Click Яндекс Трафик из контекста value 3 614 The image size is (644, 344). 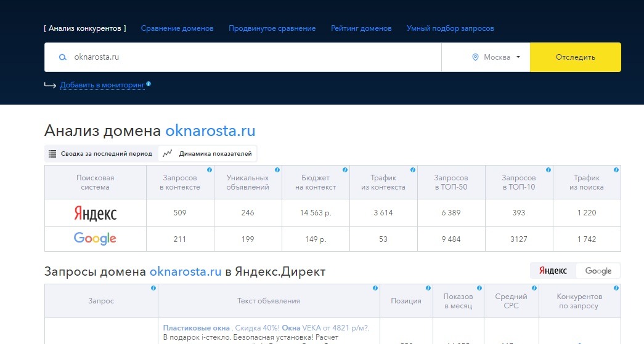pos(383,212)
